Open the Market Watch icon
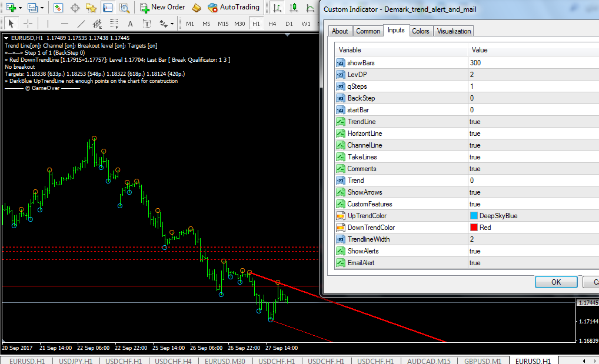The image size is (599, 364). tap(58, 7)
